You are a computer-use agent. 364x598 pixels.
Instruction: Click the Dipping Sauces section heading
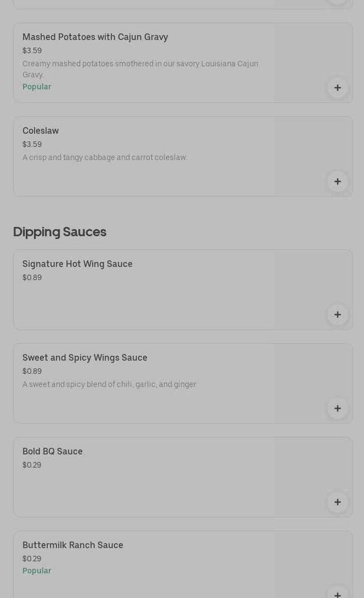60,232
